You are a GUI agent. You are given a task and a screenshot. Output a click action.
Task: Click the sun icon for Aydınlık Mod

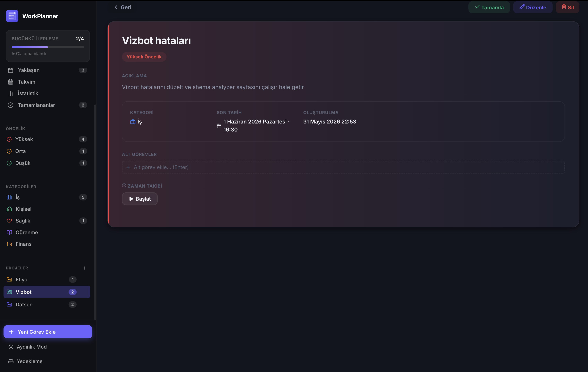(x=11, y=347)
